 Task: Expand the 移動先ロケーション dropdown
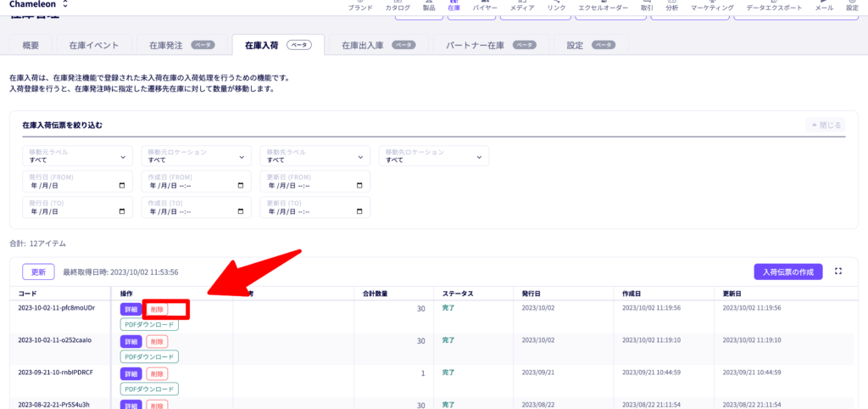(x=433, y=156)
